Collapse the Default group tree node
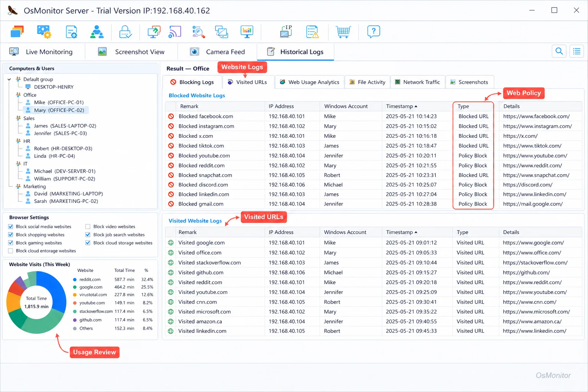 coord(9,79)
